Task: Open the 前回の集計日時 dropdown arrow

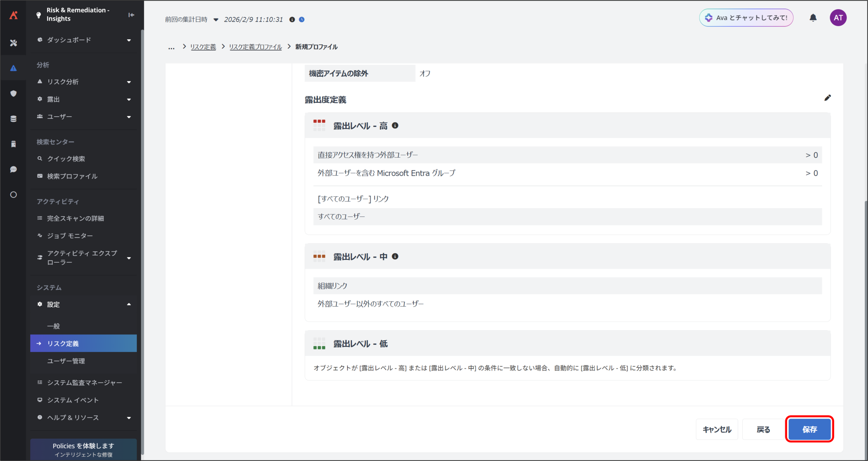Action: [216, 20]
